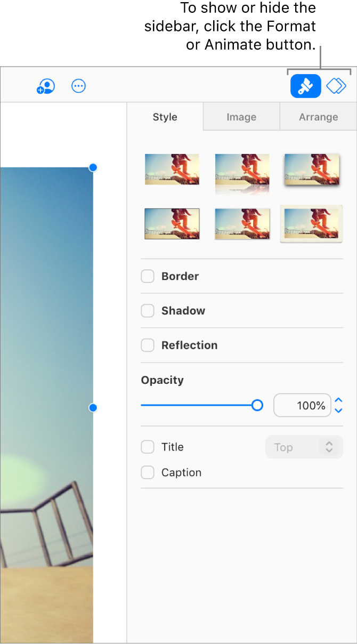
Task: Toggle the Shadow option
Action: pyautogui.click(x=147, y=311)
